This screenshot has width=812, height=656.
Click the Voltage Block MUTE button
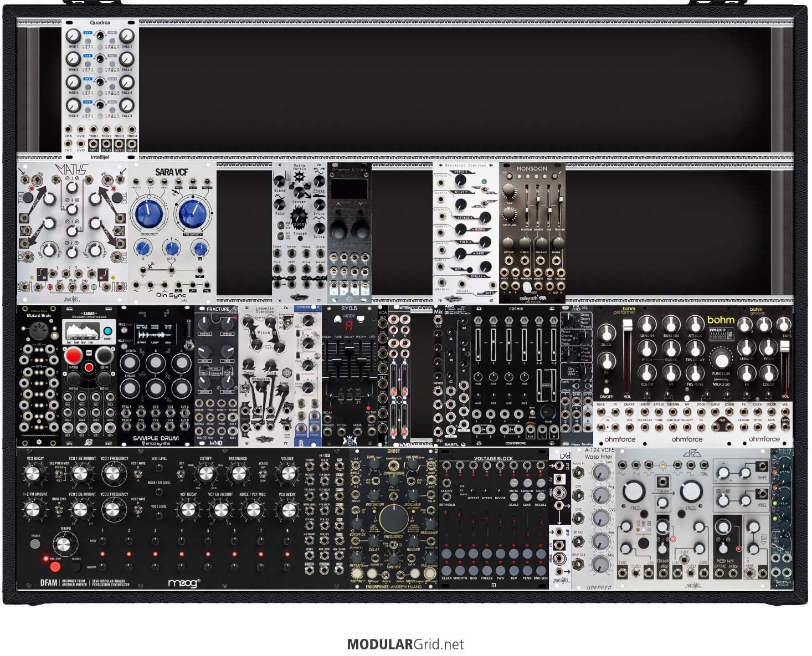(514, 483)
